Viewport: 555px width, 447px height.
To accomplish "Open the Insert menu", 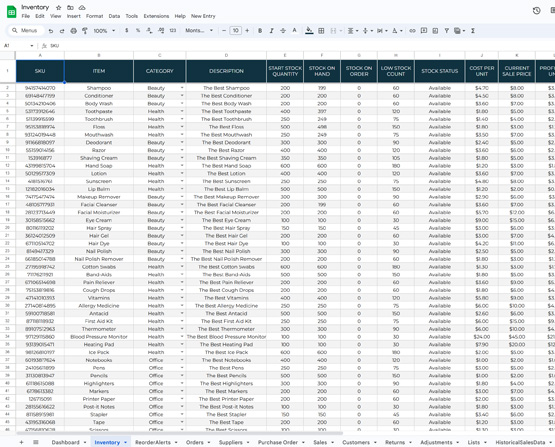I will tap(74, 16).
